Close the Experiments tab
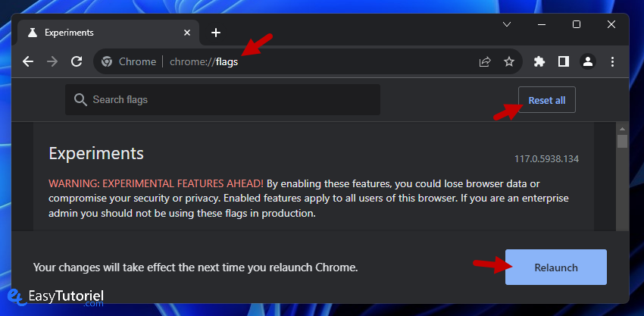This screenshot has width=644, height=316. pos(187,33)
